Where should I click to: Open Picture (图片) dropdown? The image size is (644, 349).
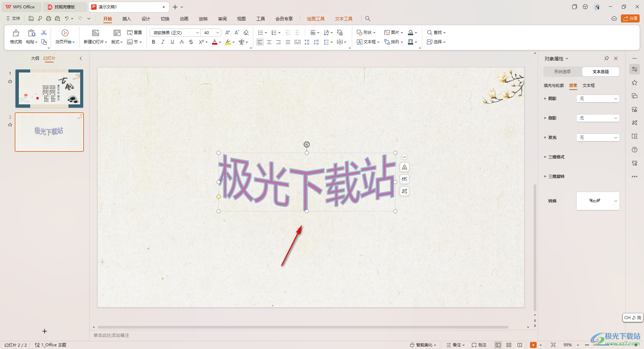393,33
